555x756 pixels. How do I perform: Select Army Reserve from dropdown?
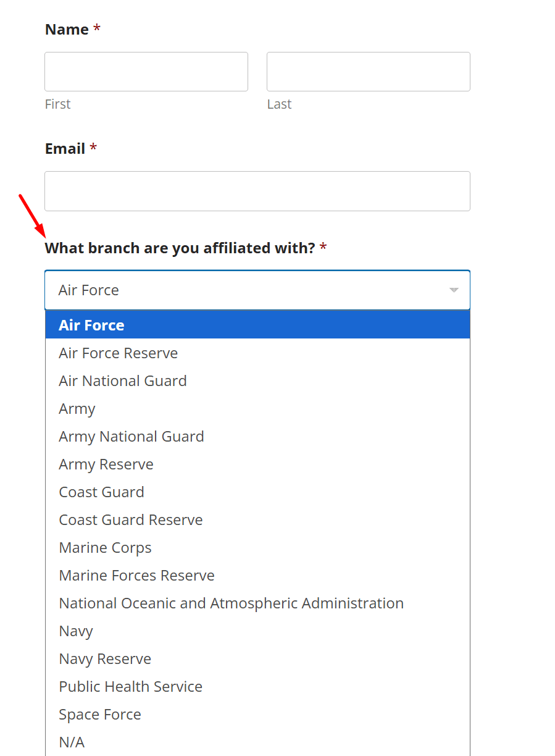point(106,464)
